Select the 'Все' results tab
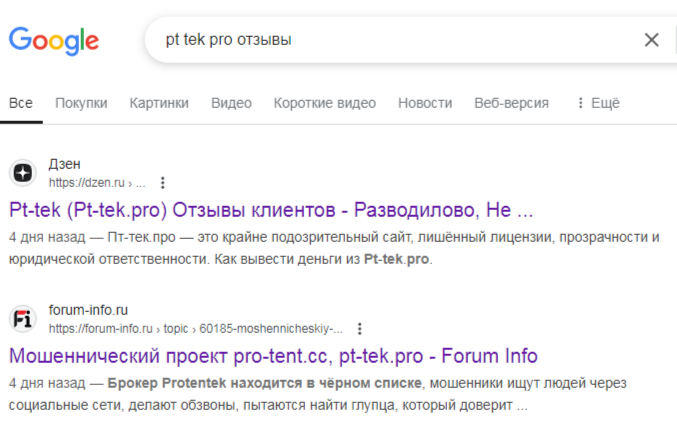Viewport: 677px width, 432px height. pos(21,103)
